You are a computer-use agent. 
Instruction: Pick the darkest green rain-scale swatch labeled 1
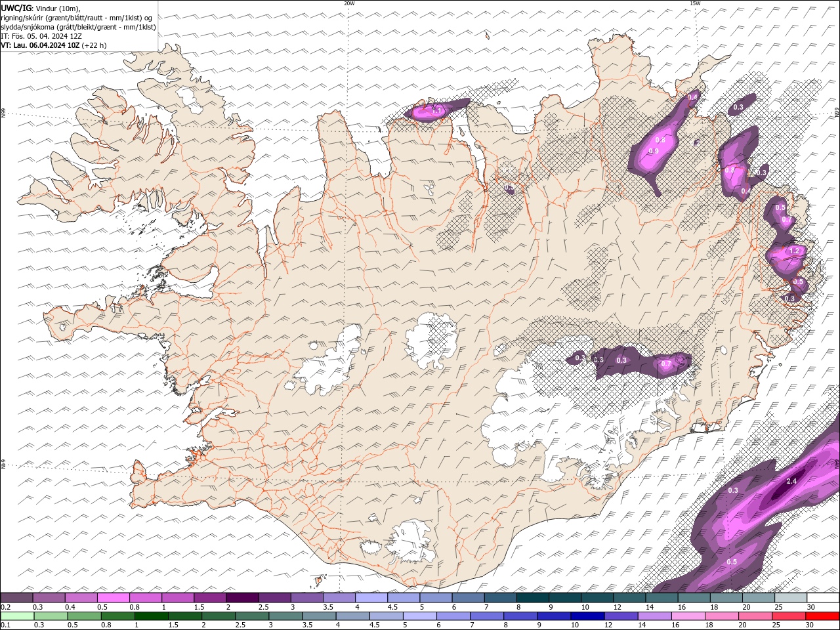152,616
